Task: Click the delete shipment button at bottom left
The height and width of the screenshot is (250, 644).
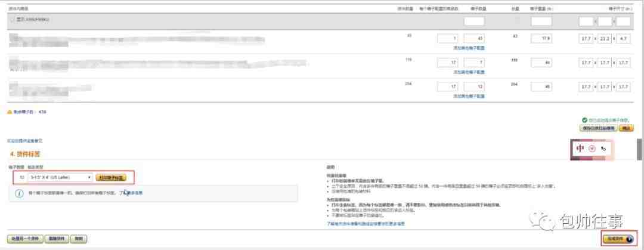Action: (56, 239)
